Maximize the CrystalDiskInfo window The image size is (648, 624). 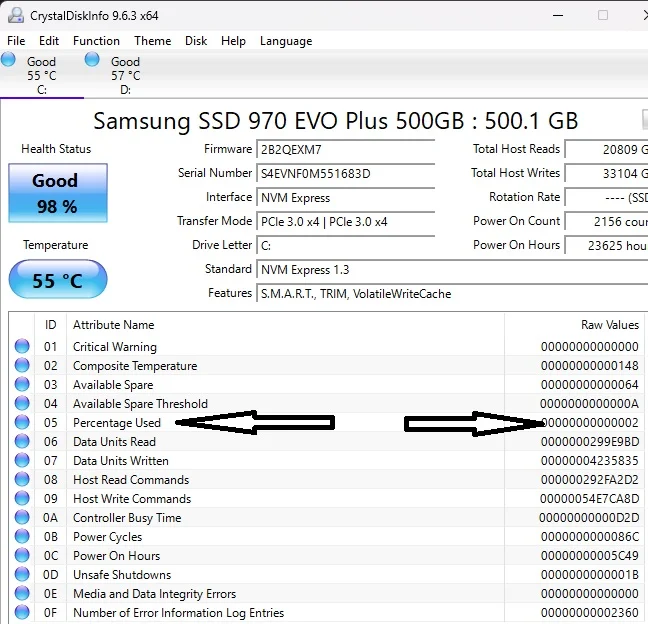coord(603,15)
